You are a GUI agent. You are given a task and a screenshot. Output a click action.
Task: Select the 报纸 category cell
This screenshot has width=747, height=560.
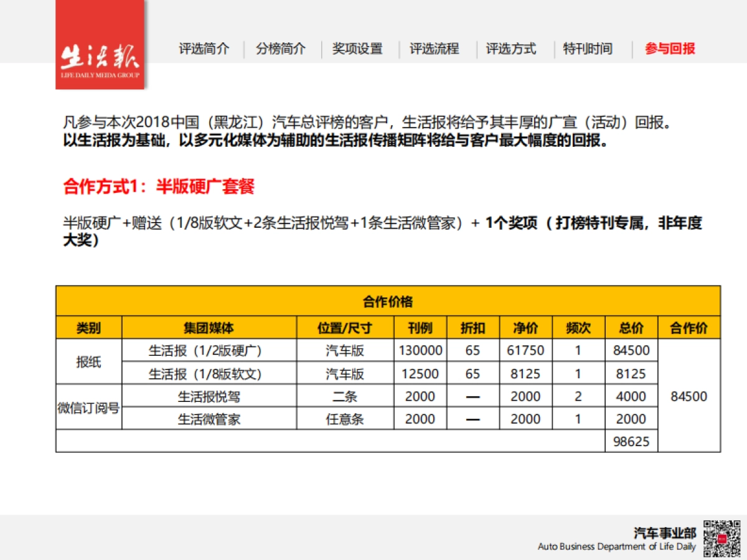point(88,362)
